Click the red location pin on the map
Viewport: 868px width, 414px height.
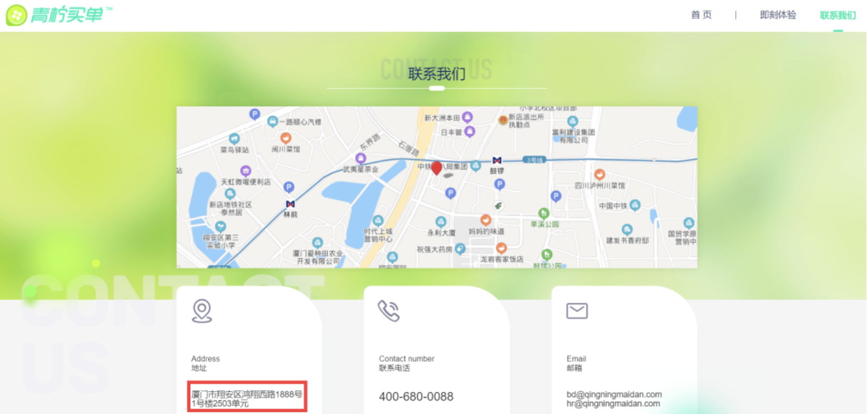click(436, 168)
